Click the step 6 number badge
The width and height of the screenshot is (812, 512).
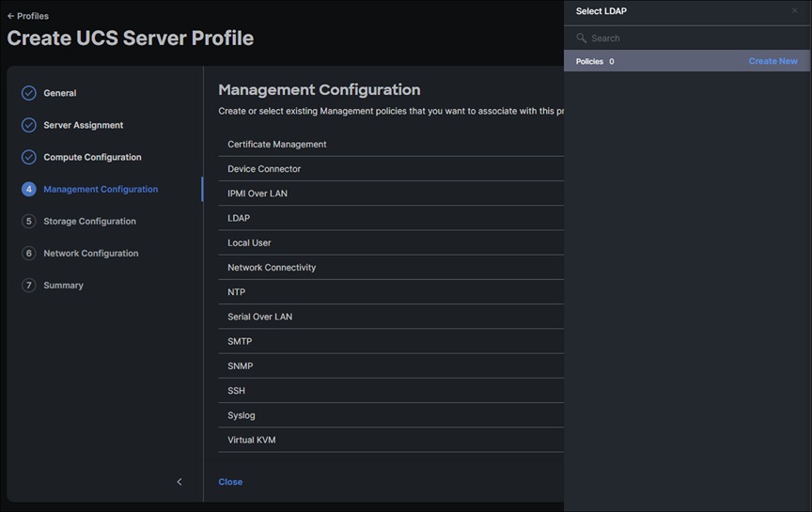click(x=29, y=254)
